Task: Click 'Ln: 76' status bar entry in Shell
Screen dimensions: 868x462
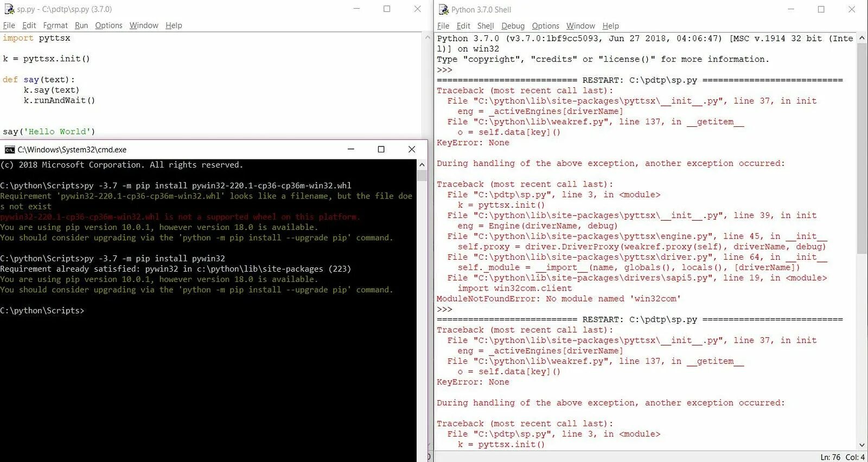Action: (830, 457)
